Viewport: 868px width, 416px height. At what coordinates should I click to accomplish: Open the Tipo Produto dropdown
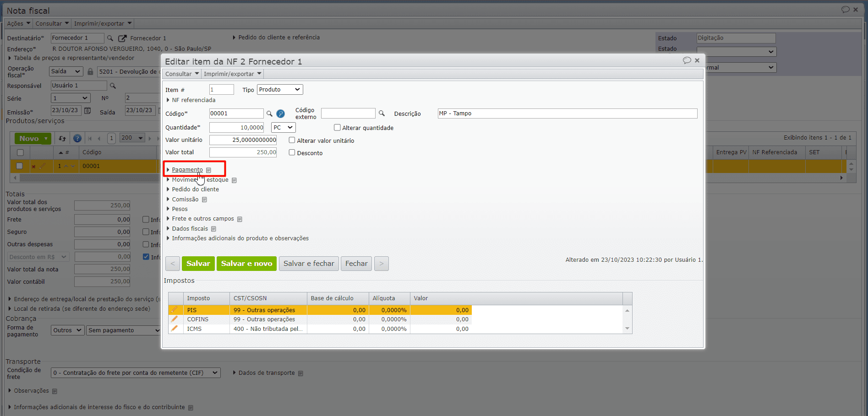point(280,90)
